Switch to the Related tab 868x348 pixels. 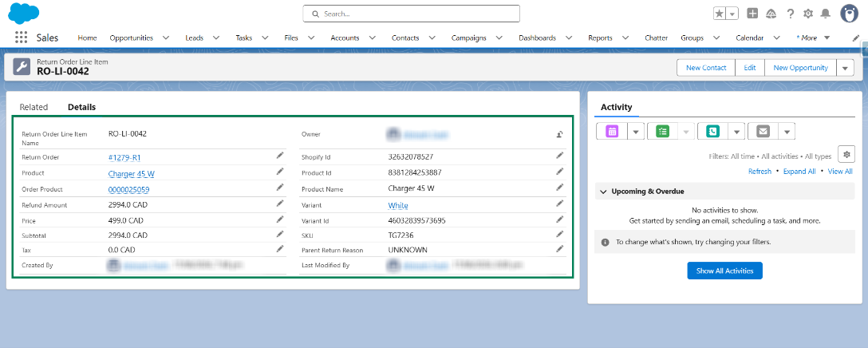click(x=34, y=107)
